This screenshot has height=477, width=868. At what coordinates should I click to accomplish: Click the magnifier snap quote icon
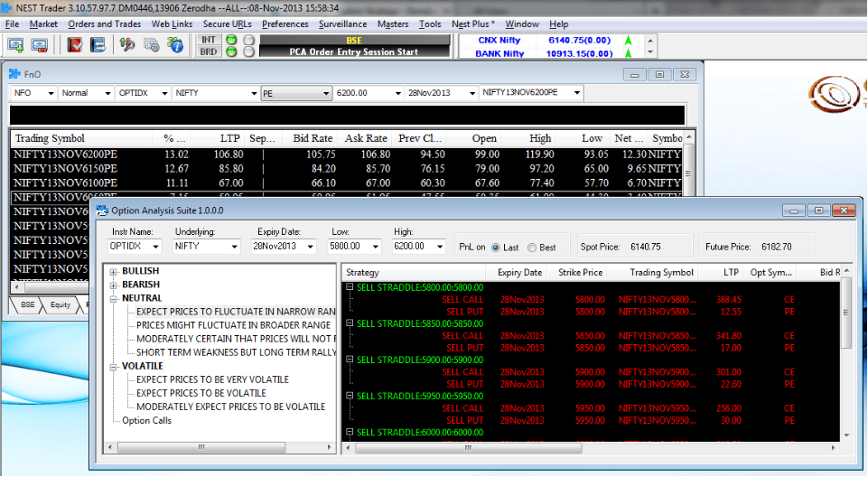(x=127, y=45)
